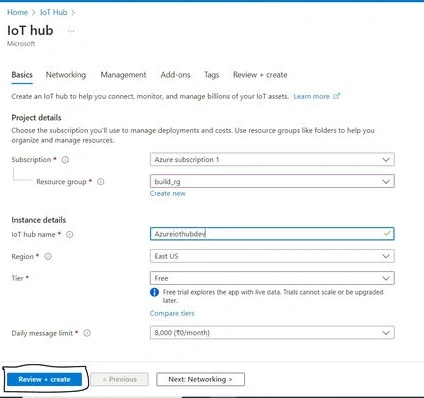The height and width of the screenshot is (398, 424).
Task: Click the Project details heading
Action: [x=36, y=118]
